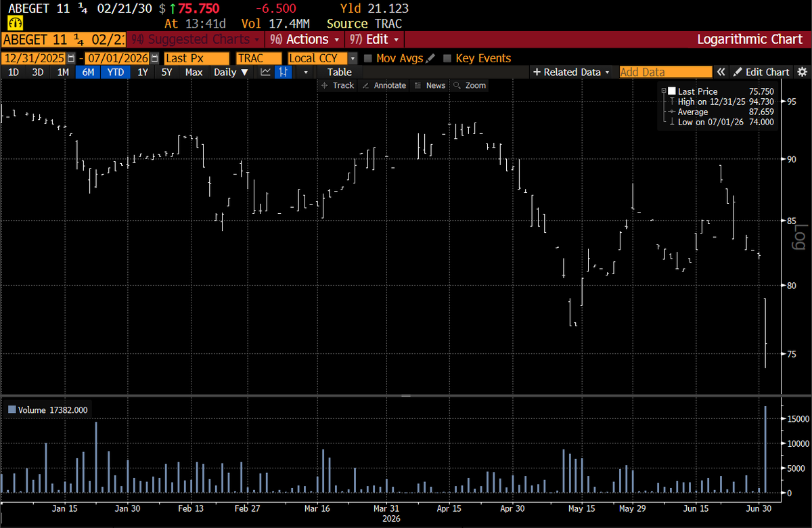The height and width of the screenshot is (528, 812).
Task: Open the Edit menu
Action: (376, 39)
